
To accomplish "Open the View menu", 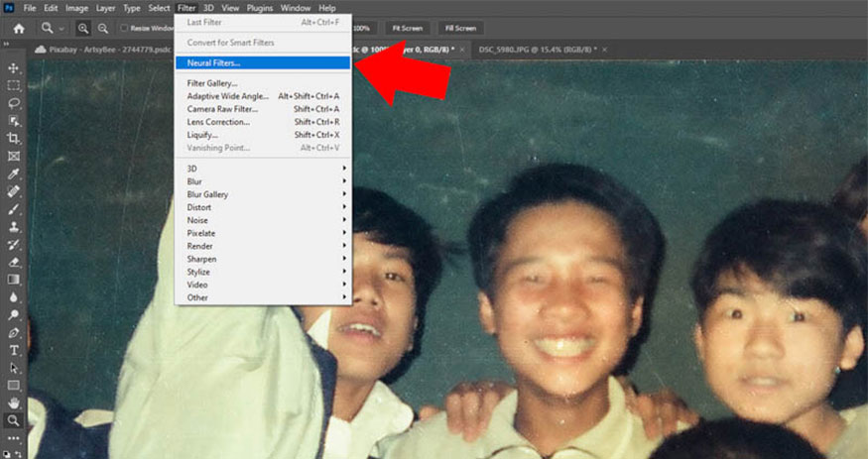I will pyautogui.click(x=230, y=8).
